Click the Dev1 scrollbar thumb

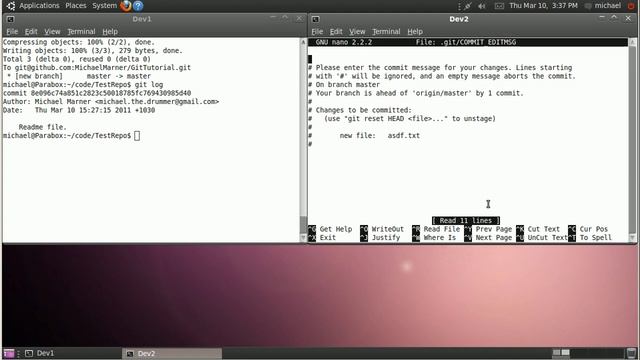coord(303,224)
